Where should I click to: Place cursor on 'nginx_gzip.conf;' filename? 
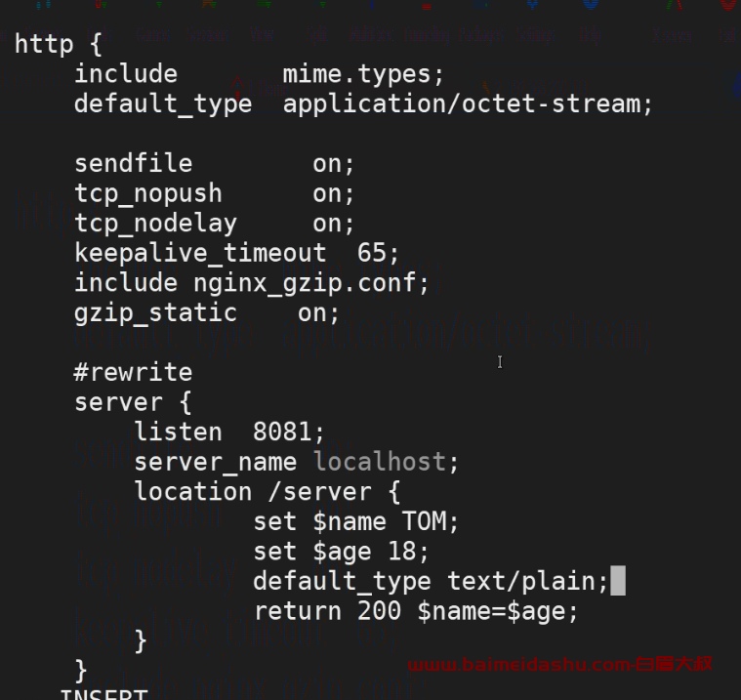[x=311, y=283]
